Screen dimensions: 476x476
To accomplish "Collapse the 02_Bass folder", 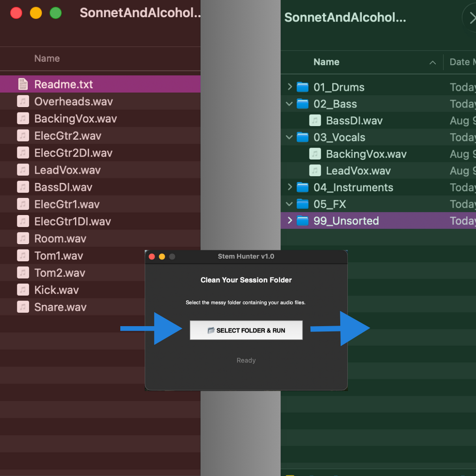I will tap(289, 104).
